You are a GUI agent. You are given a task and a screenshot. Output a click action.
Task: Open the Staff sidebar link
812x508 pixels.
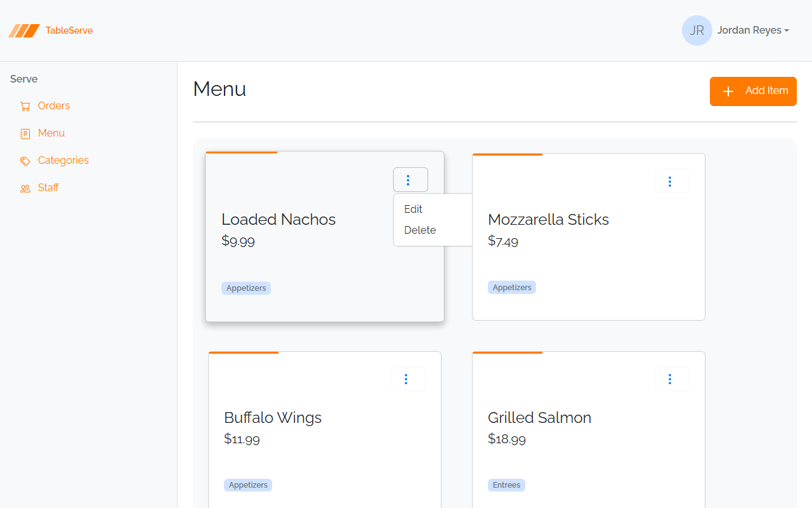[x=48, y=188]
